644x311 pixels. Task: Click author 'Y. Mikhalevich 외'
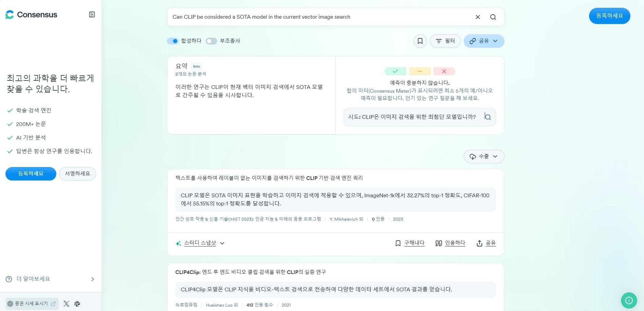click(x=346, y=219)
